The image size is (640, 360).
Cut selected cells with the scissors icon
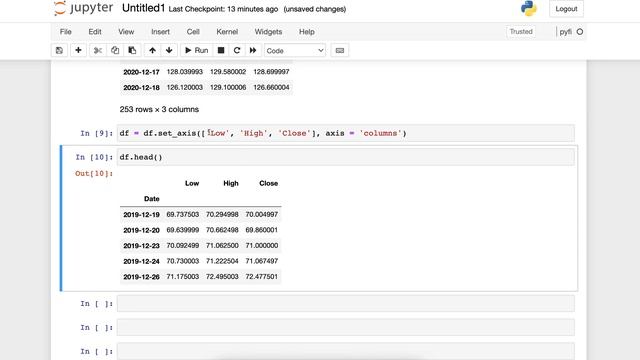[x=98, y=51]
